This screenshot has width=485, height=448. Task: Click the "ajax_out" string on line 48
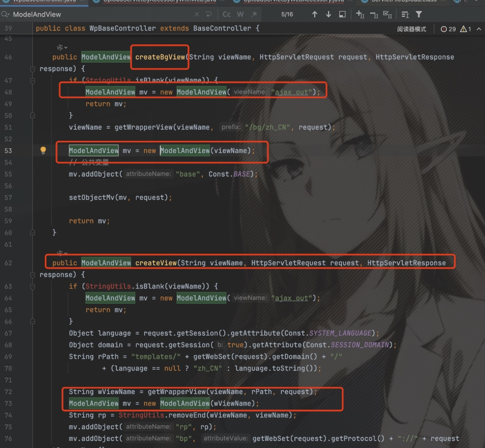(291, 92)
